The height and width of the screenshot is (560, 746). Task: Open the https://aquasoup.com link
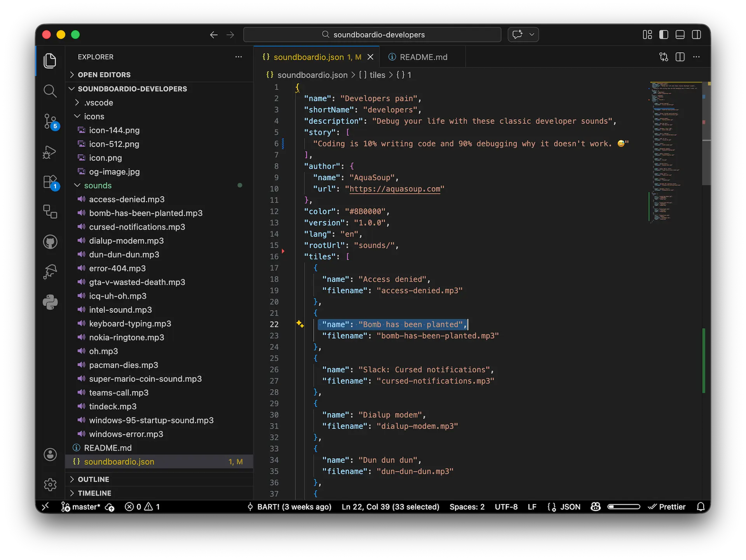pyautogui.click(x=394, y=189)
